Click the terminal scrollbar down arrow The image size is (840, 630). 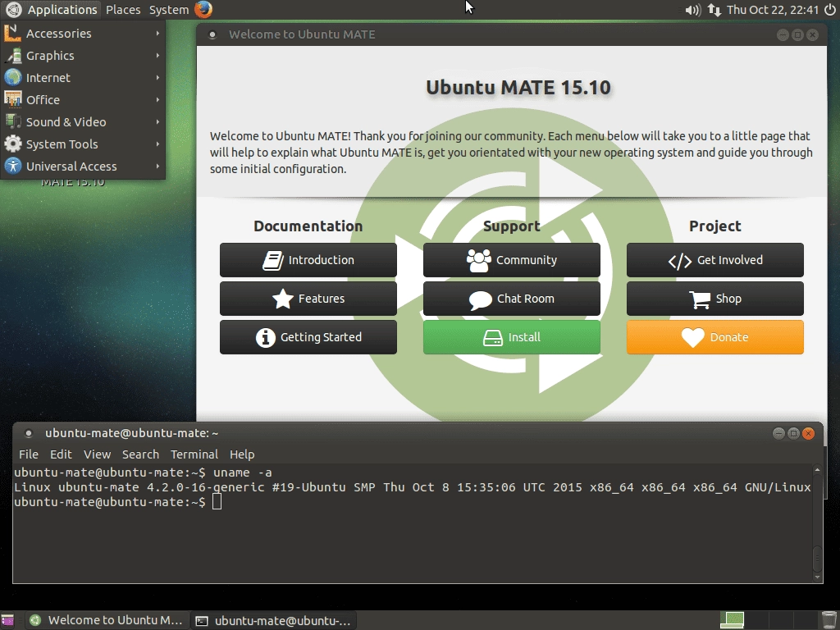click(817, 577)
